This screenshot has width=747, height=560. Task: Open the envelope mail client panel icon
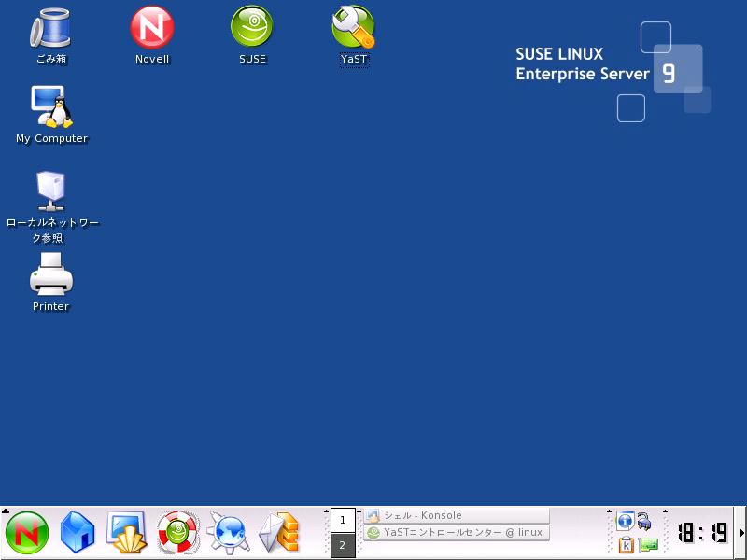tap(279, 532)
